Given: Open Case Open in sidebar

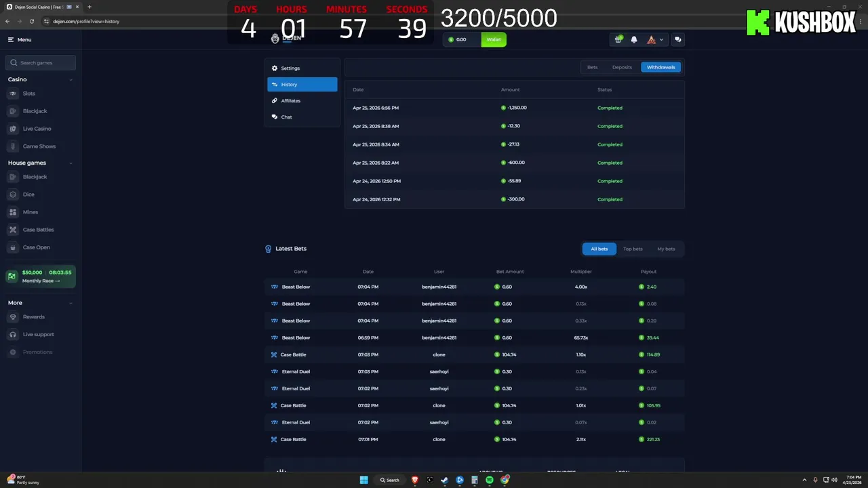Looking at the screenshot, I should (x=36, y=247).
